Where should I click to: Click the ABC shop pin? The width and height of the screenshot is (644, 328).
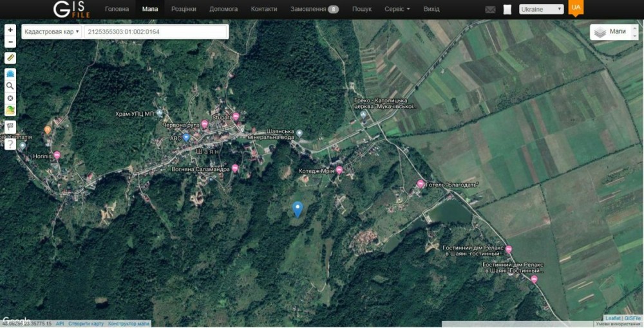click(186, 138)
